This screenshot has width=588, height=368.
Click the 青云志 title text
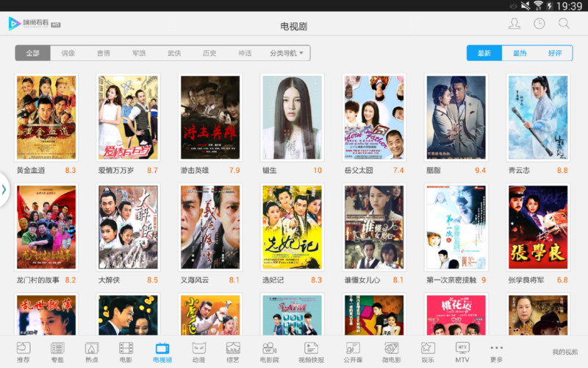519,171
